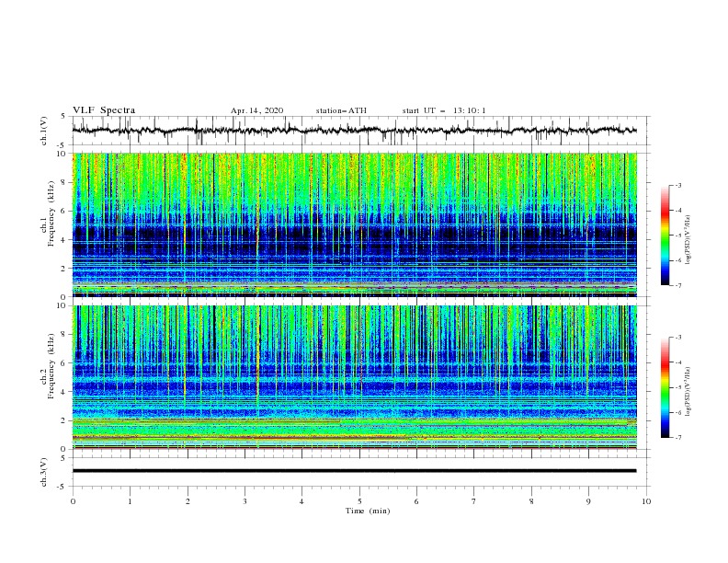Click the "start UT = 13:10:1" text

click(444, 110)
